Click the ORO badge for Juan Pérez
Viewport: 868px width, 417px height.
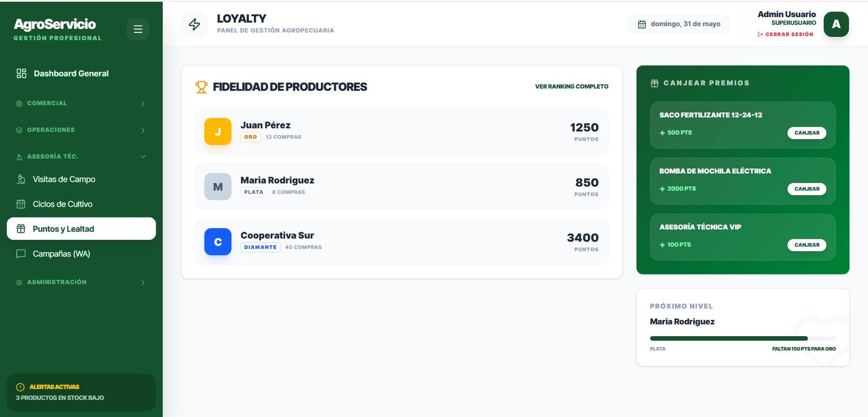tap(251, 137)
